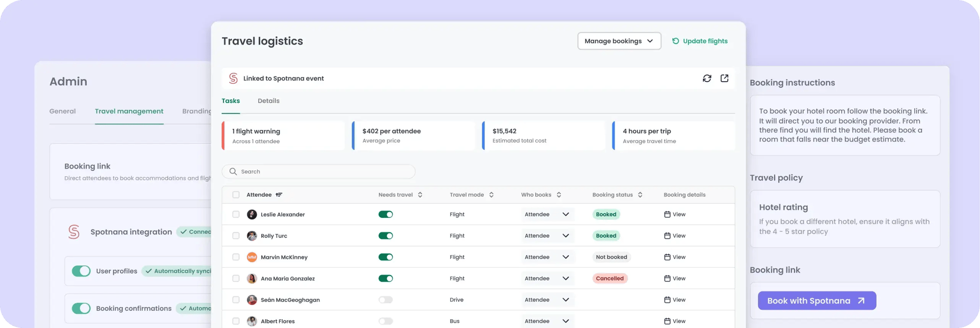This screenshot has width=980, height=328.
Task: Open Who books dropdown for Rolly Turc
Action: [x=547, y=236]
